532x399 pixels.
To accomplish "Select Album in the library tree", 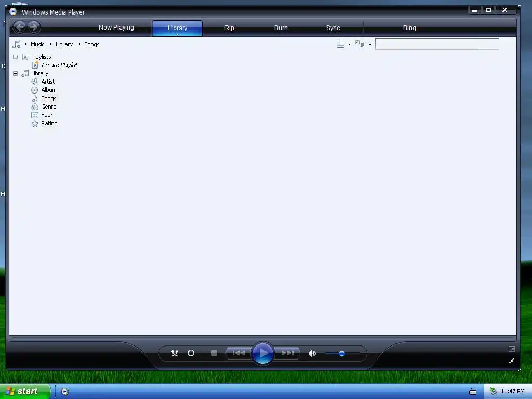I will pyautogui.click(x=48, y=90).
